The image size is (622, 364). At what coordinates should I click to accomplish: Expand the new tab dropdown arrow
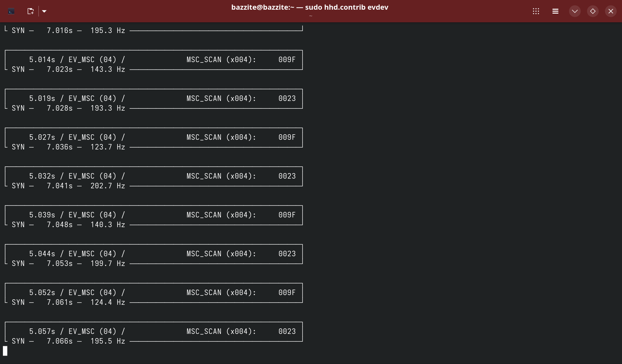pos(44,11)
